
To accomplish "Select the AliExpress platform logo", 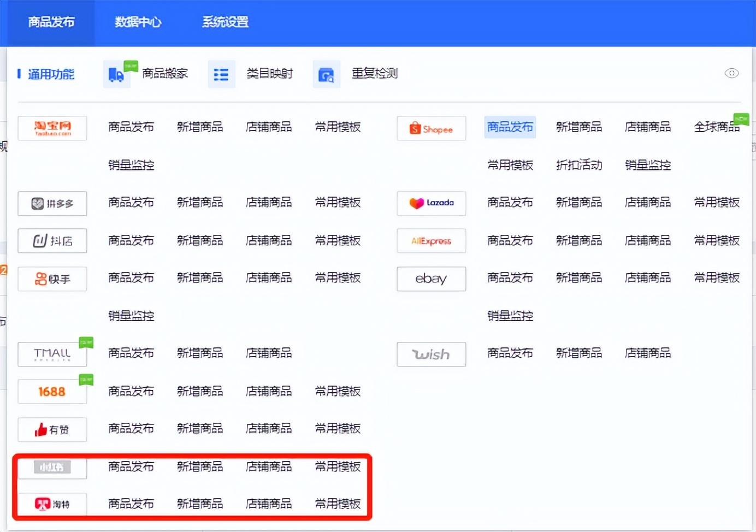I will 431,241.
